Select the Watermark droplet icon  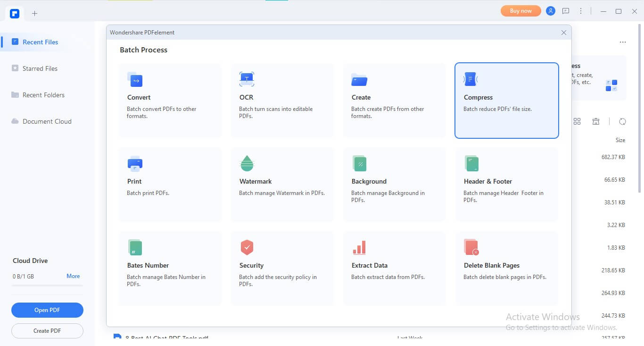pyautogui.click(x=247, y=163)
